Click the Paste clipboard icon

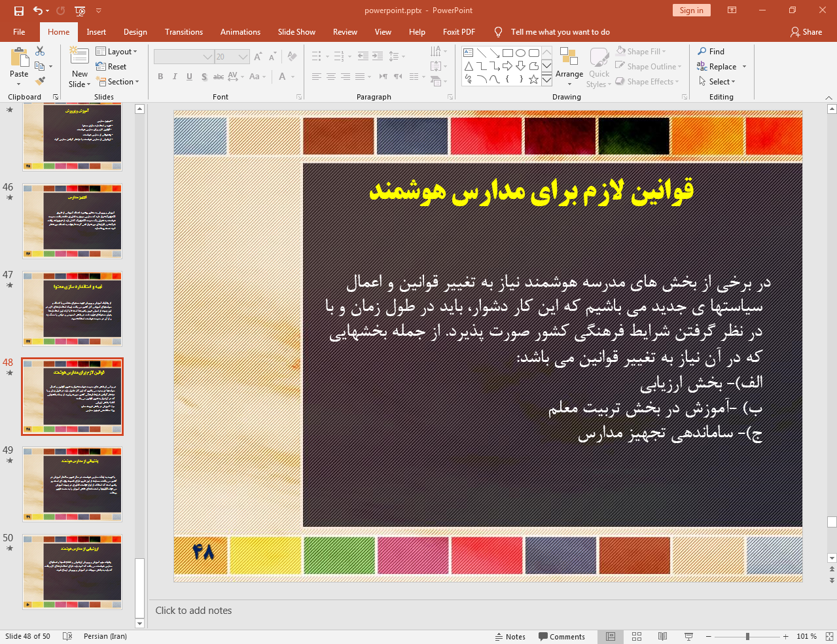coord(19,58)
